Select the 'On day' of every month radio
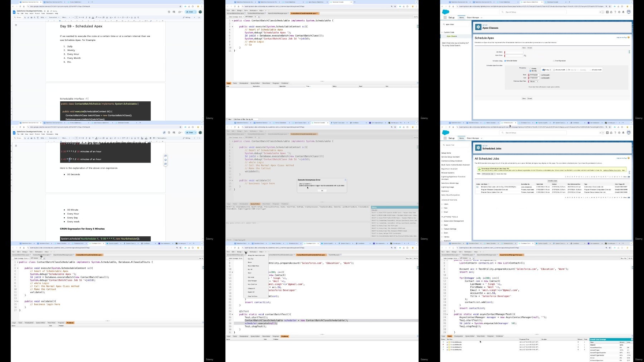This screenshot has width=644, height=362. coord(543,70)
